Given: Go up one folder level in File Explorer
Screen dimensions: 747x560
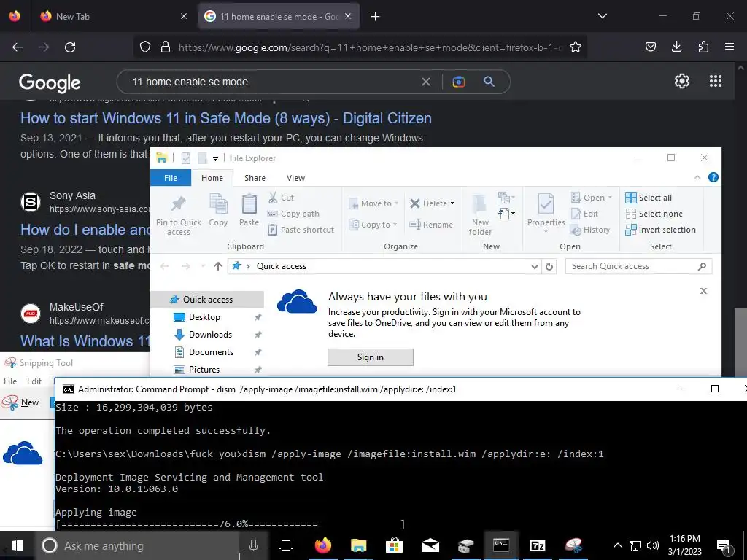Looking at the screenshot, I should [x=217, y=266].
